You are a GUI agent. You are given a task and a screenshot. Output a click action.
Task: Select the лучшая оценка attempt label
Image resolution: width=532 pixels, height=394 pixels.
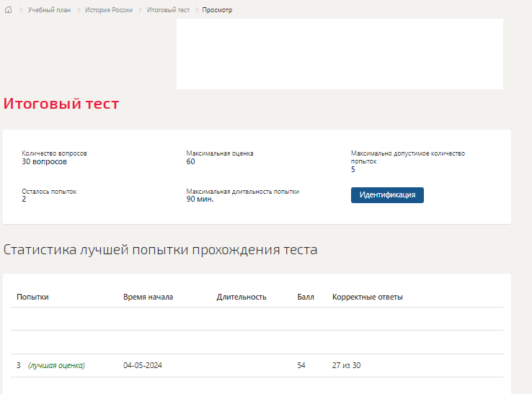pos(56,366)
